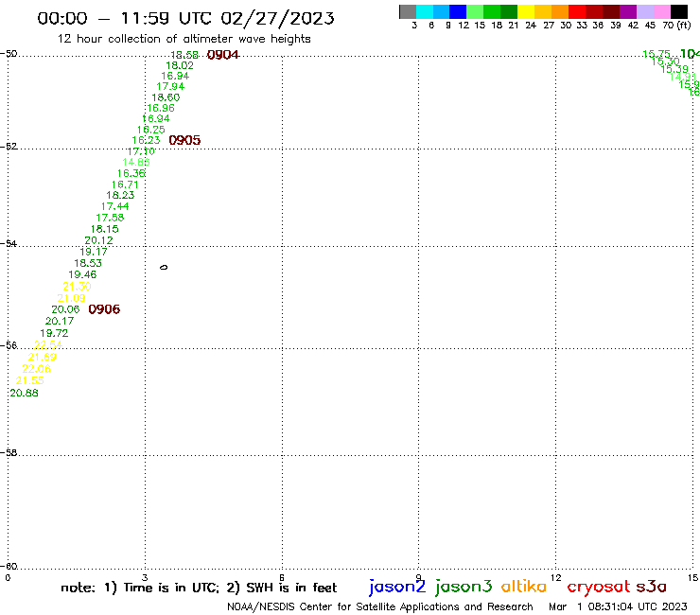Select the black swatch ending the legend
Image resolution: width=700 pixels, height=615 pixels.
pyautogui.click(x=679, y=11)
